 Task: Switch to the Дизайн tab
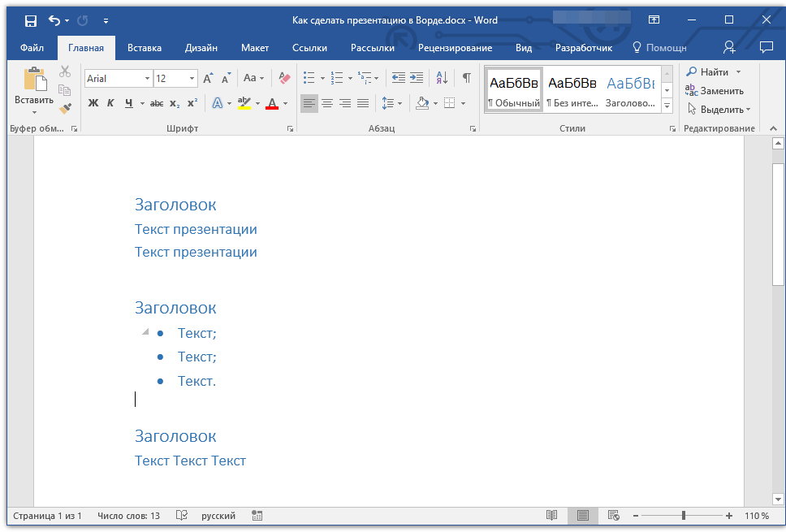(x=201, y=48)
